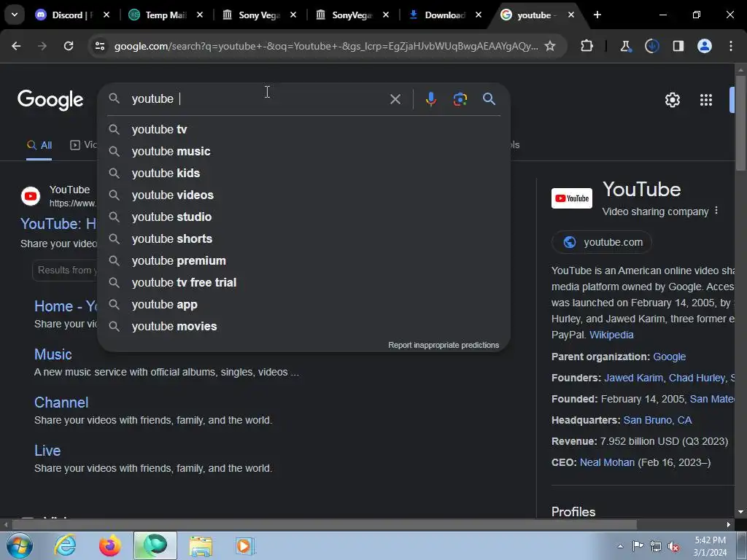The height and width of the screenshot is (560, 747).
Task: Open the downloads indicator icon
Action: point(651,46)
